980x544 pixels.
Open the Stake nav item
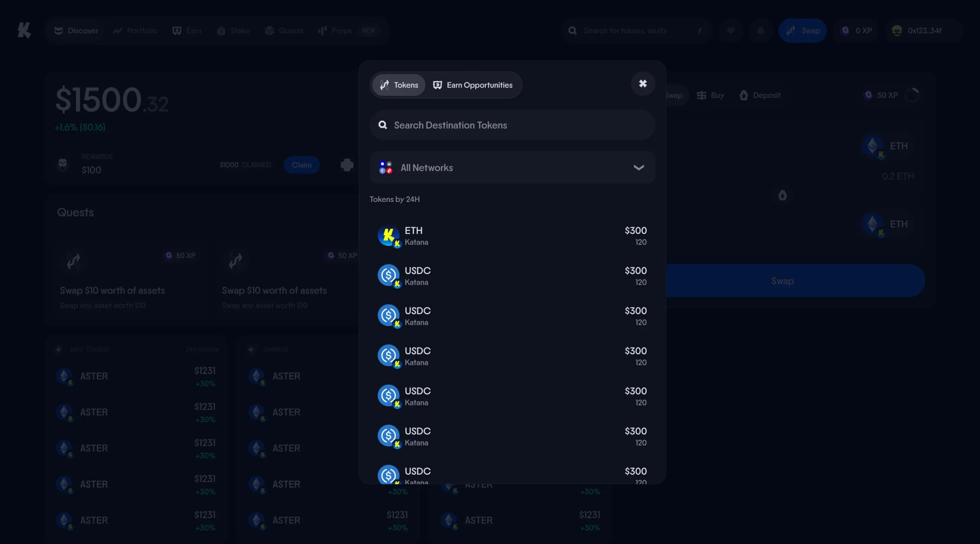point(233,31)
